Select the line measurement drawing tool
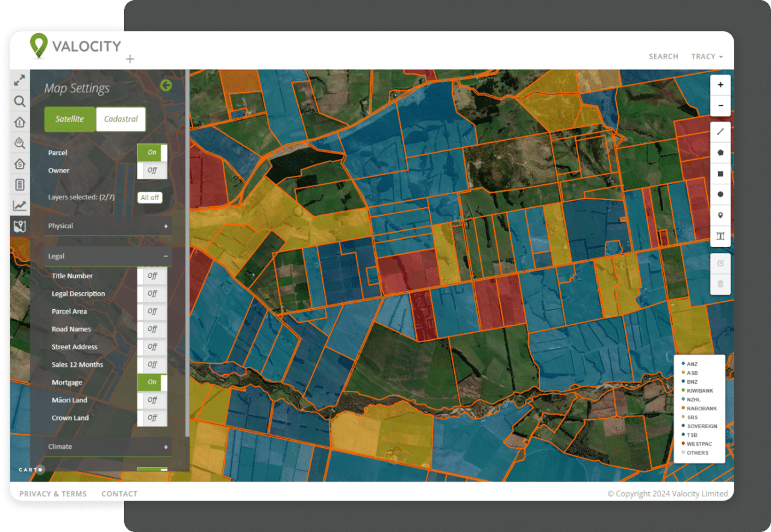 click(x=720, y=131)
